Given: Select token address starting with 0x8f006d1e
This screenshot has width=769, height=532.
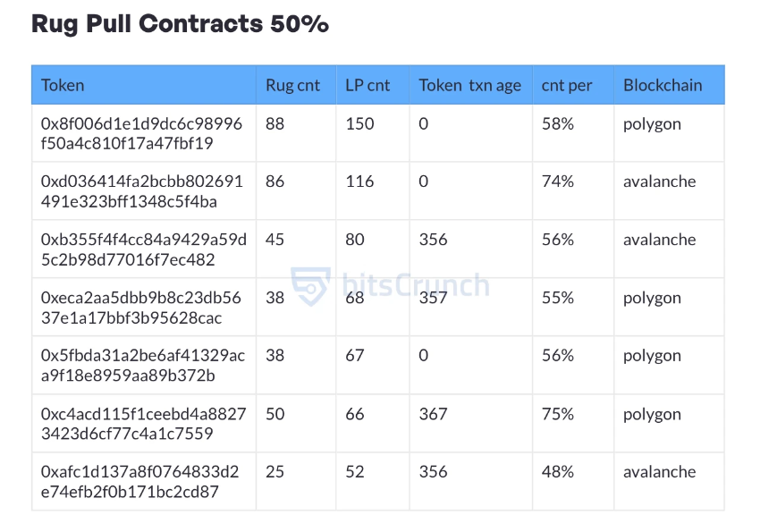Looking at the screenshot, I should pos(141,133).
